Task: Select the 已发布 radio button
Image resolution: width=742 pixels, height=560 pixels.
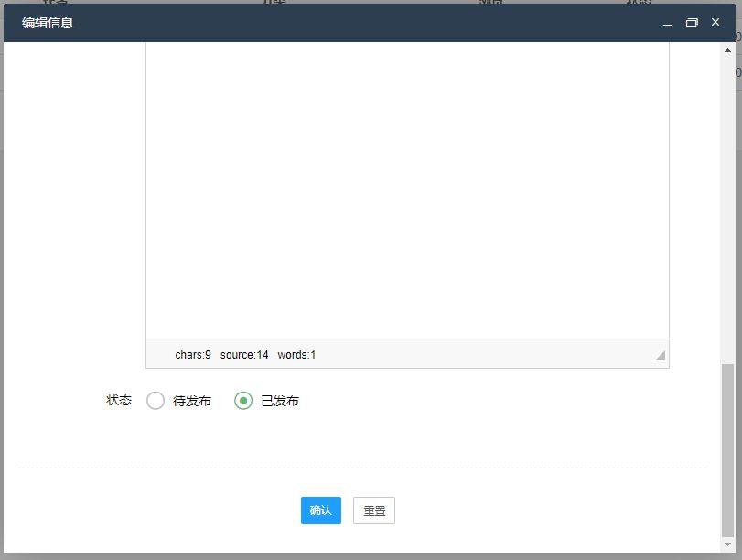Action: (243, 401)
